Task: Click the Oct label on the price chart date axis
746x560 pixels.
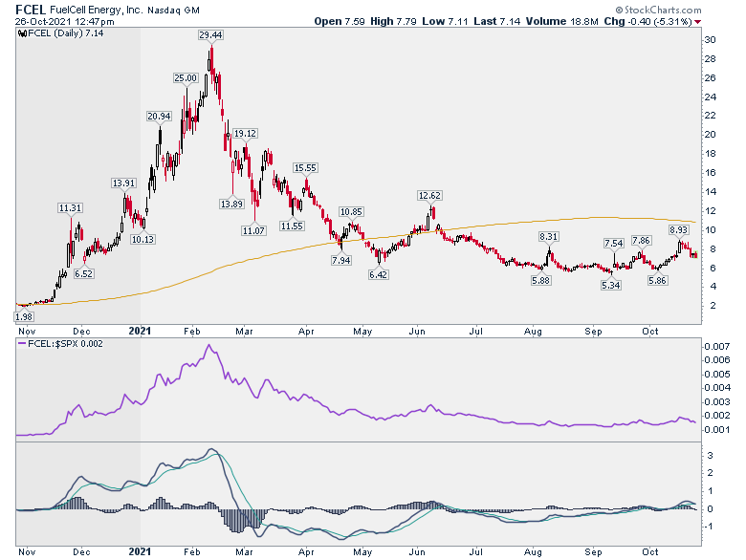Action: [650, 332]
